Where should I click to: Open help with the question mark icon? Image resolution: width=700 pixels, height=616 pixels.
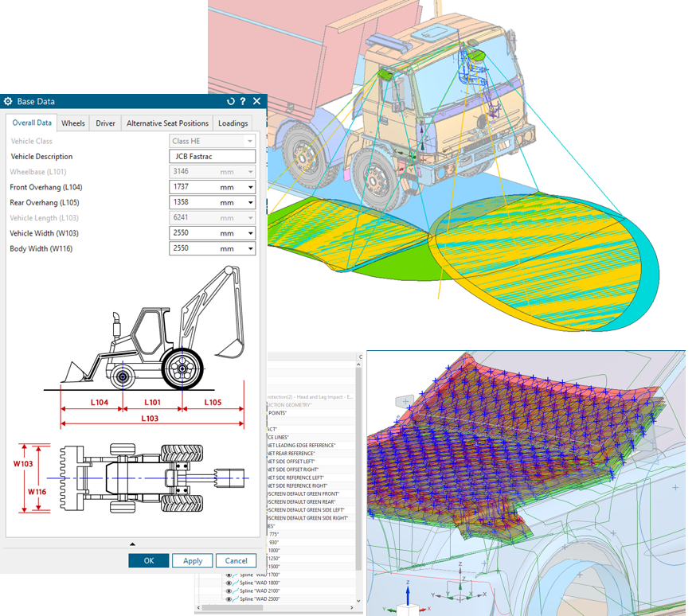[243, 101]
